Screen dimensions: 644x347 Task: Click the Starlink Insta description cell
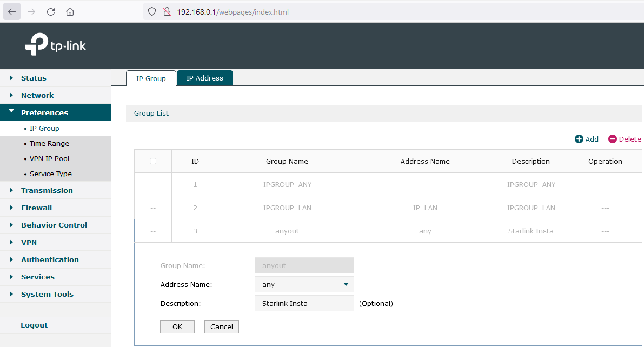tap(530, 231)
